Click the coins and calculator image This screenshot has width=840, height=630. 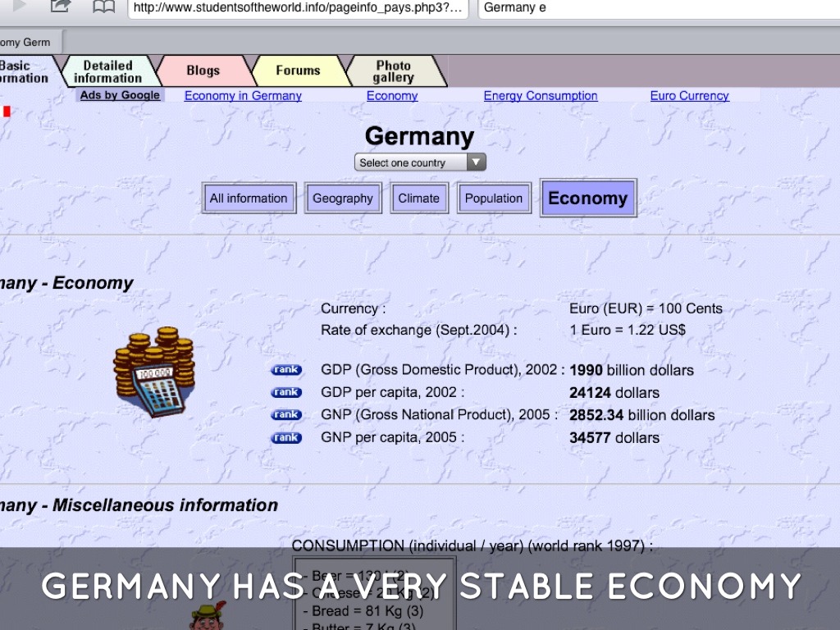pos(155,372)
